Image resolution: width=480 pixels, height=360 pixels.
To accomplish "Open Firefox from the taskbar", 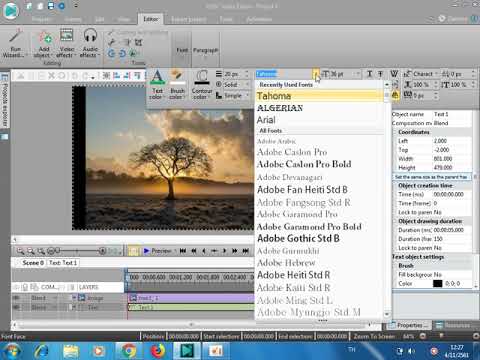I will (x=158, y=351).
